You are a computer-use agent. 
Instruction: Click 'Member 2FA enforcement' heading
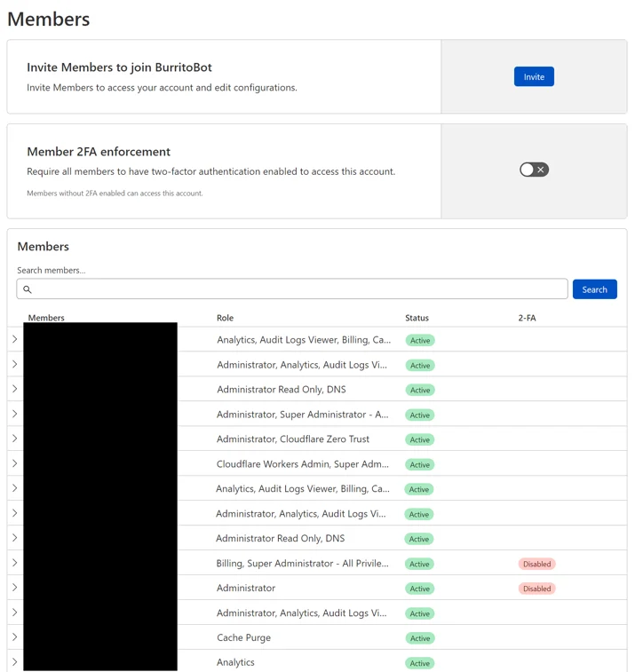coord(99,152)
